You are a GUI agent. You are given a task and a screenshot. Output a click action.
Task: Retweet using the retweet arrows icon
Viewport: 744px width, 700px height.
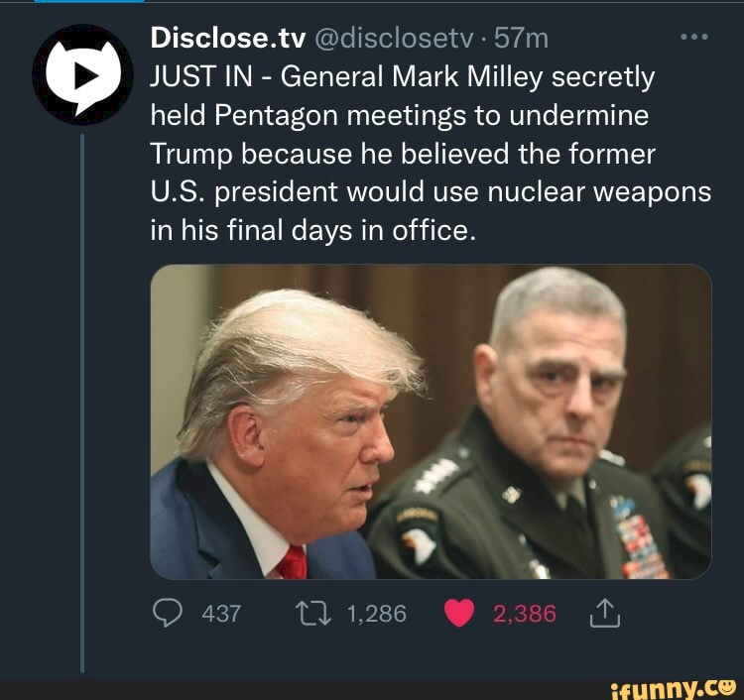tap(312, 613)
